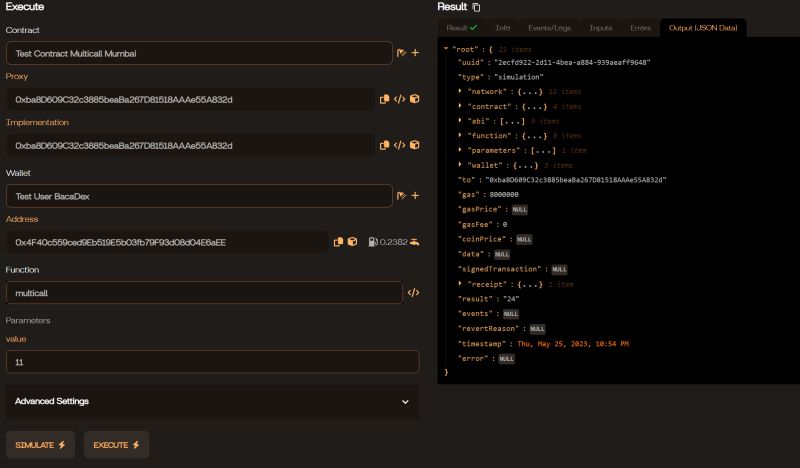This screenshot has height=468, width=800.
Task: Click the faucet icon next to balance
Action: 415,242
